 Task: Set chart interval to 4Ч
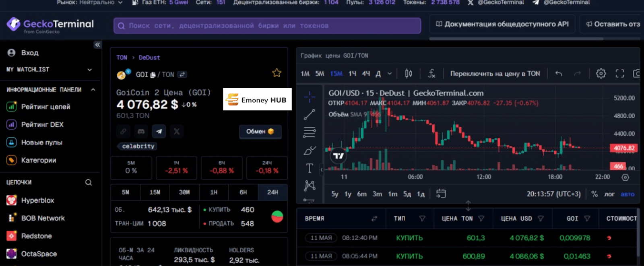point(366,74)
